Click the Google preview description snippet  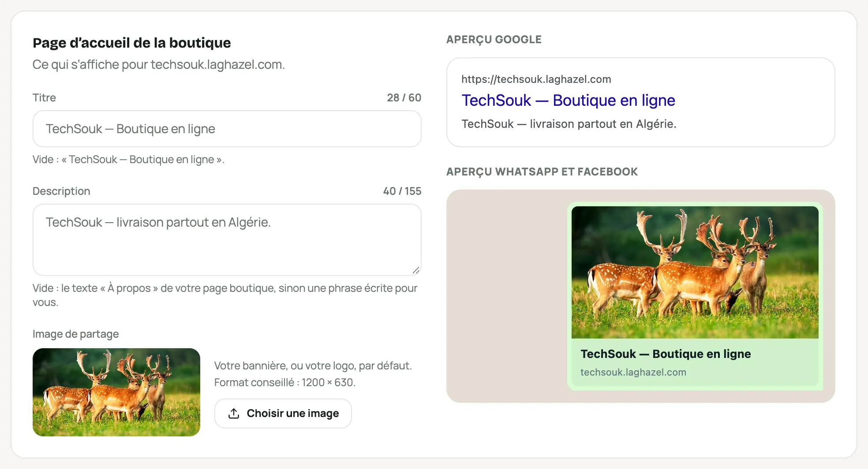click(569, 124)
